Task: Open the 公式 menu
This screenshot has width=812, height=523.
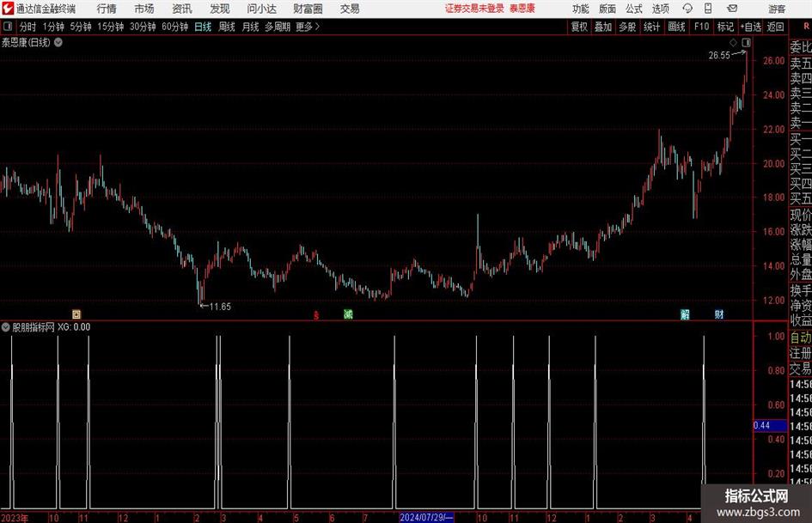Action: click(x=633, y=9)
